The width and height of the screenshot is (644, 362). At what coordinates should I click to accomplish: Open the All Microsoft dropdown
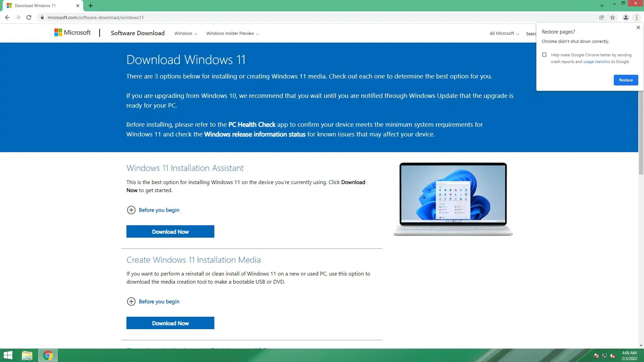pos(504,34)
